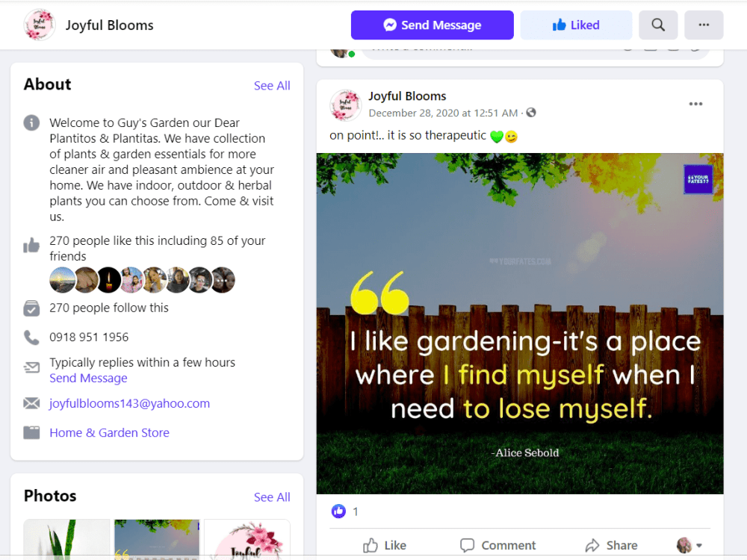Open See All in the About section

click(x=272, y=86)
